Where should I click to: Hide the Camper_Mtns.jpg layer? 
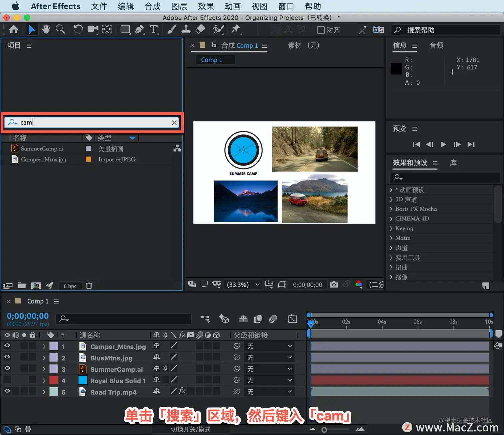click(7, 346)
